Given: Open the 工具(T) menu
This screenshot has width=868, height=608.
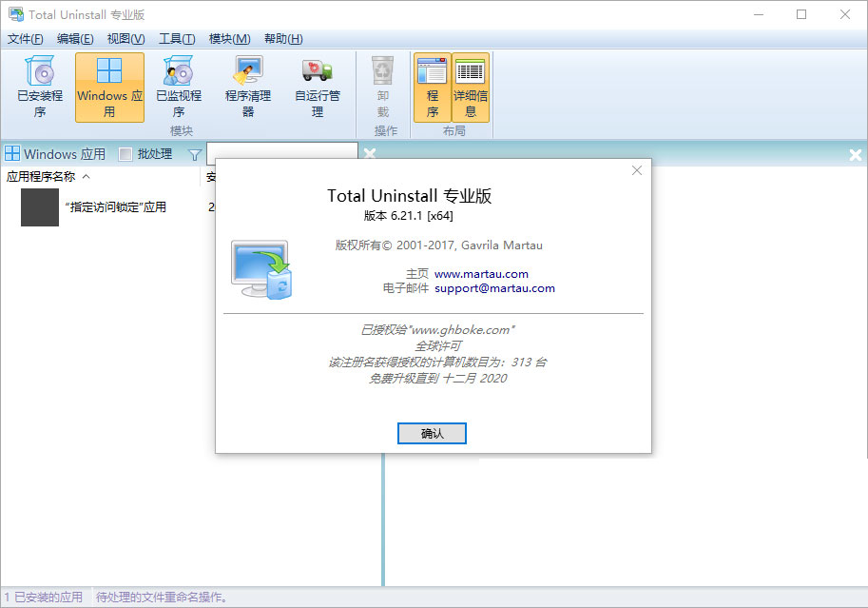Looking at the screenshot, I should click(177, 39).
